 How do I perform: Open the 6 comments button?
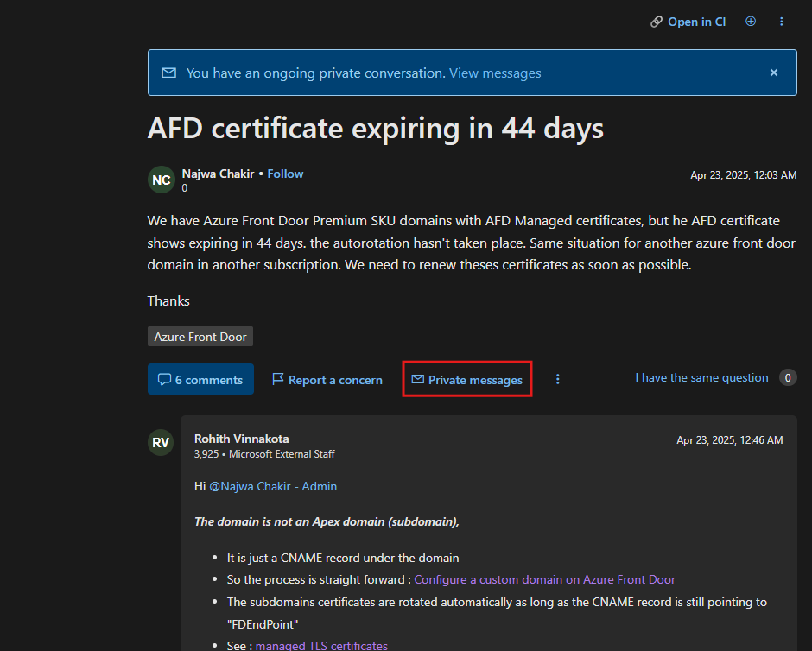click(201, 379)
